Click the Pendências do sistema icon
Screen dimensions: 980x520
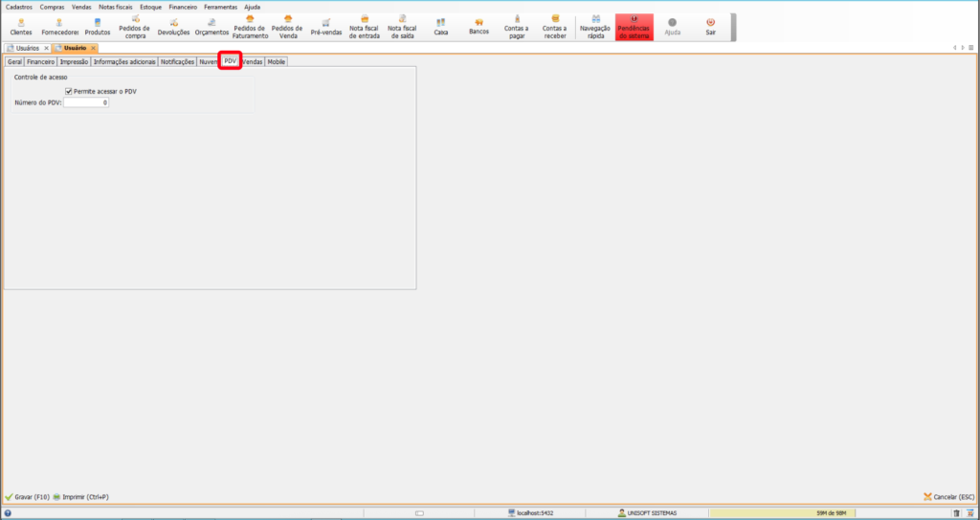634,26
